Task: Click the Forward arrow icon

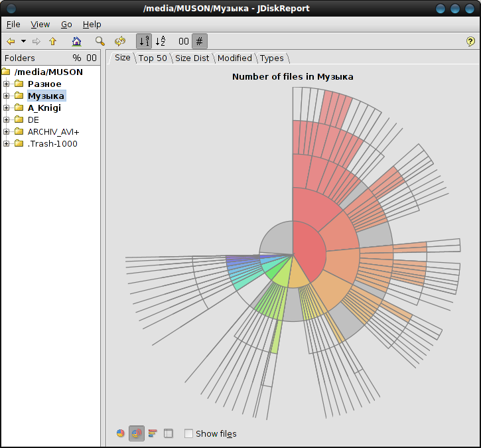Action: [36, 41]
